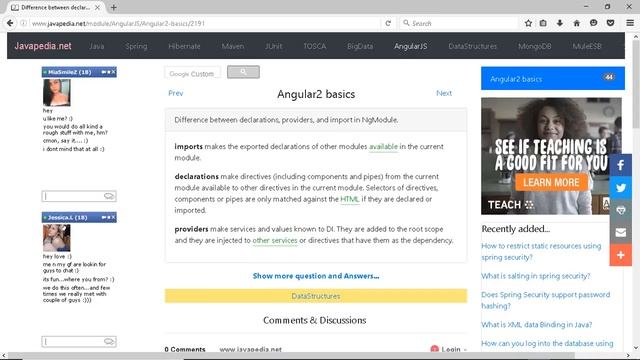Screen dimensions: 640x360
Task: Open the Angular2 basics sidebar item
Action: pyautogui.click(x=553, y=78)
